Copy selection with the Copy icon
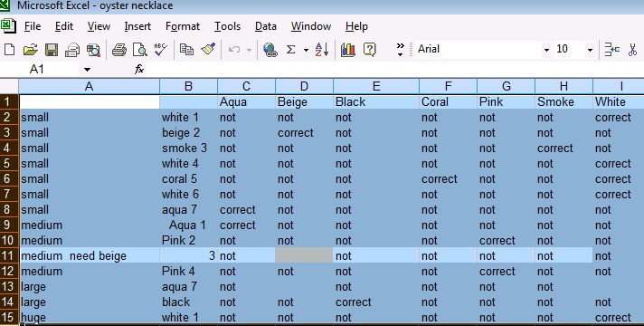The height and width of the screenshot is (326, 644). pos(187,50)
